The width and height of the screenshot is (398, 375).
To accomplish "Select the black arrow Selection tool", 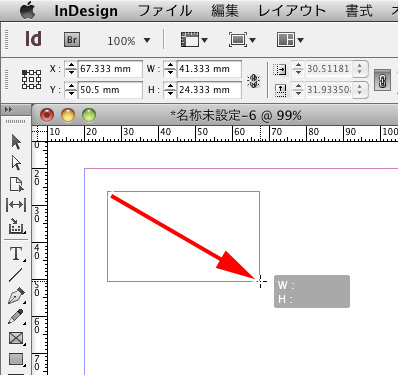I will (16, 142).
